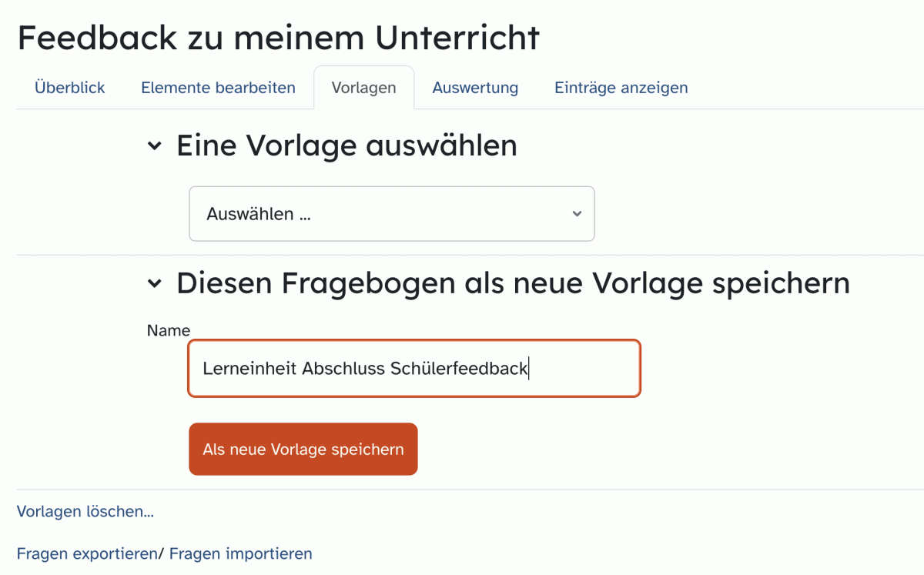This screenshot has width=924, height=575.
Task: Click the 'Als neue Vorlage speichern' button
Action: tap(303, 449)
